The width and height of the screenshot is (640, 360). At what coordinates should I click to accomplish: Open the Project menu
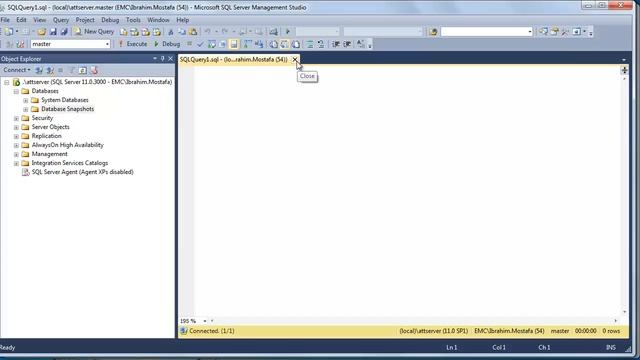tap(85, 20)
